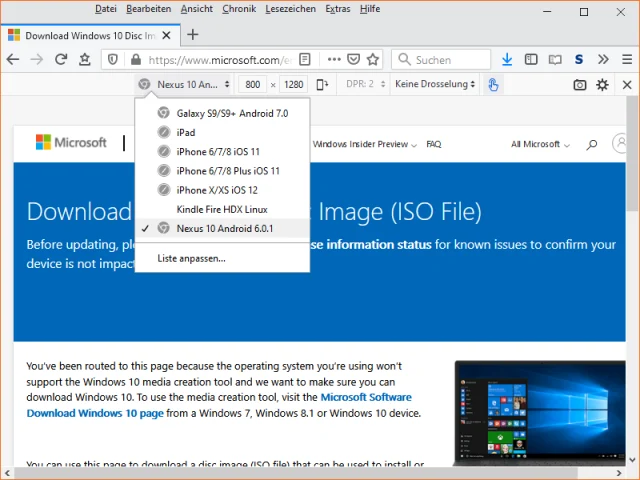The height and width of the screenshot is (480, 640).
Task: Toggle touch simulation hand icon
Action: click(493, 85)
